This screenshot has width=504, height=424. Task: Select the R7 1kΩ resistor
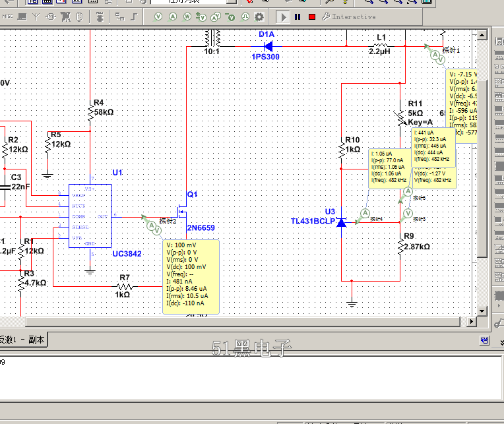tap(125, 286)
